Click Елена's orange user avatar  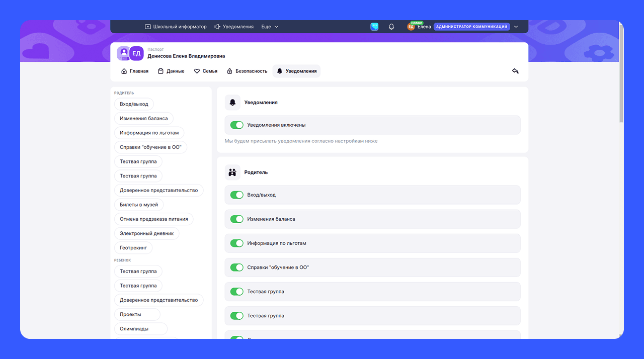click(411, 27)
